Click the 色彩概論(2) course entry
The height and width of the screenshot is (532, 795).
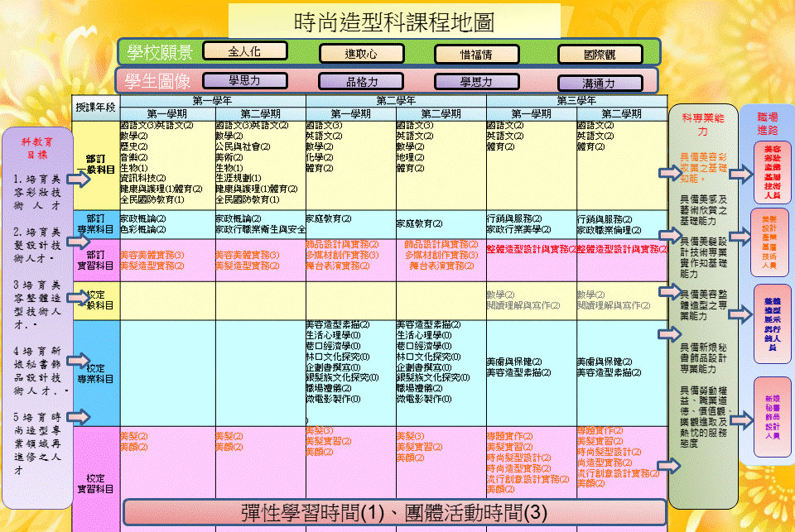(143, 229)
